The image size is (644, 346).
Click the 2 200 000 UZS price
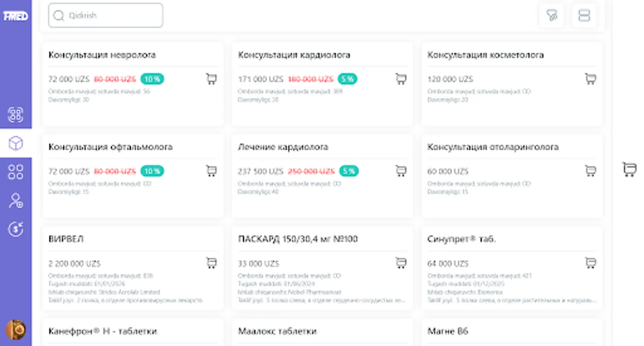74,264
